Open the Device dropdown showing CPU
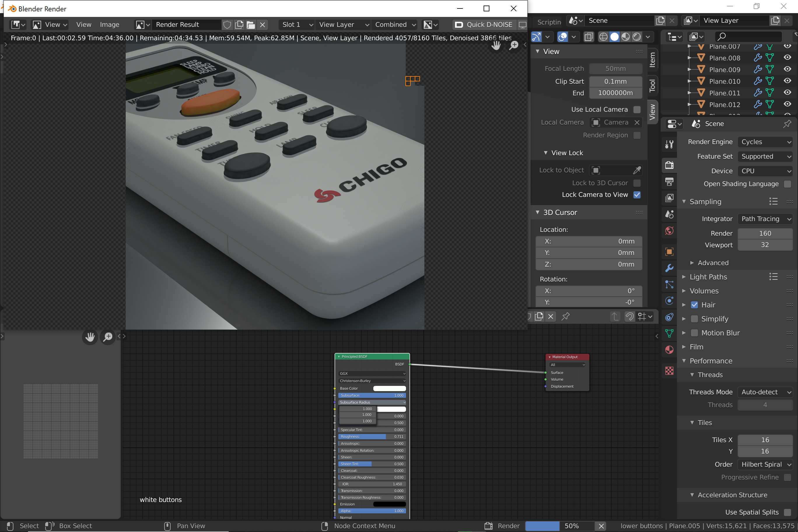This screenshot has height=532, width=798. coord(765,171)
